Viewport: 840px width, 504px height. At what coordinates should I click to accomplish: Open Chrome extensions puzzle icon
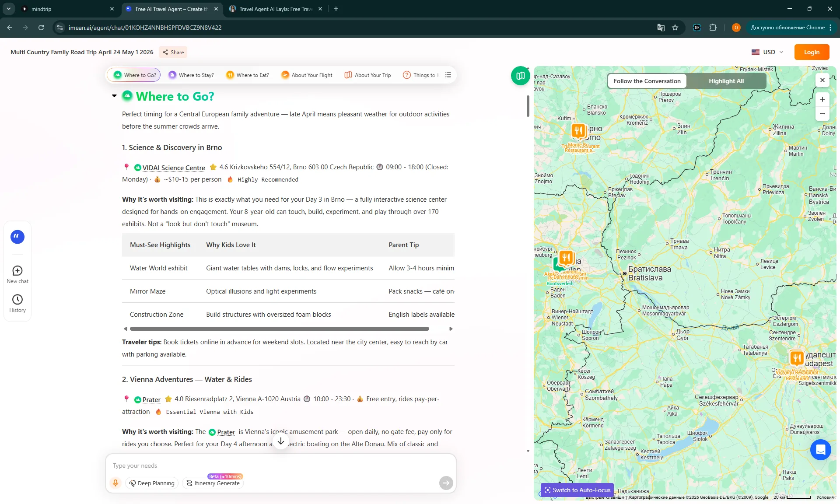point(713,28)
